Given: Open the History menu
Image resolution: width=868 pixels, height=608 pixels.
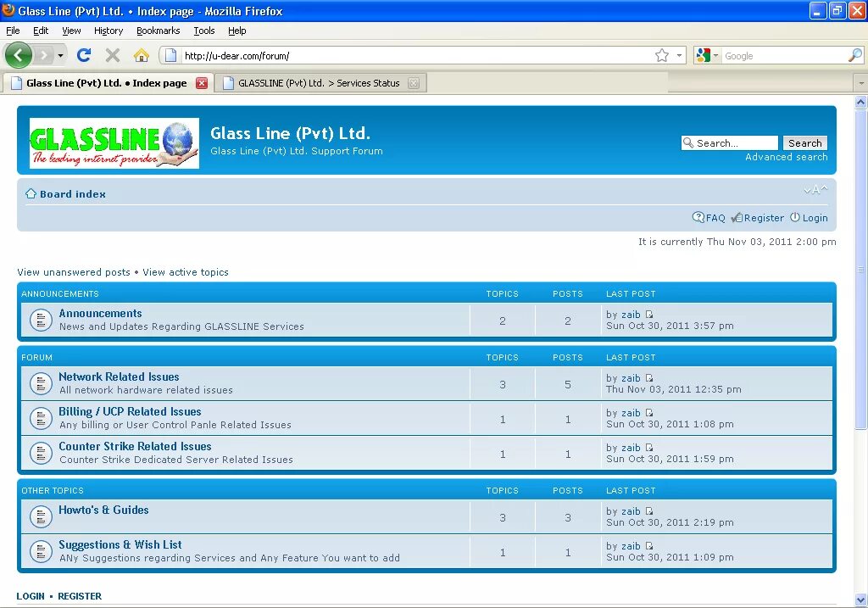Looking at the screenshot, I should 108,31.
